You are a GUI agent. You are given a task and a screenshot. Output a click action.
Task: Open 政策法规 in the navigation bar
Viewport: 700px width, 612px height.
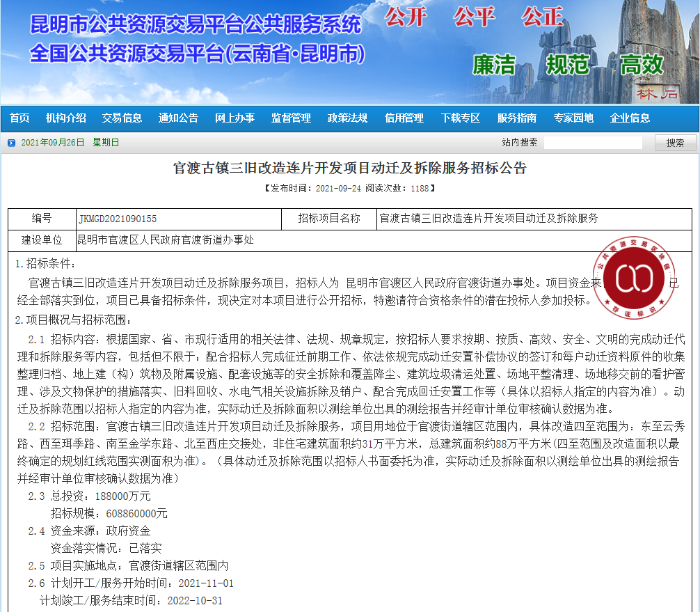pos(347,118)
